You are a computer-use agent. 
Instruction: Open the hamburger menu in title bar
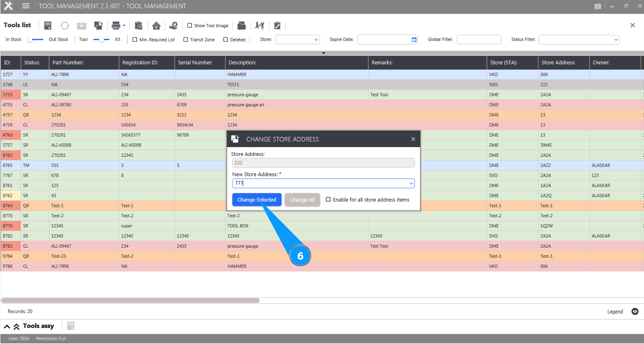pyautogui.click(x=26, y=6)
